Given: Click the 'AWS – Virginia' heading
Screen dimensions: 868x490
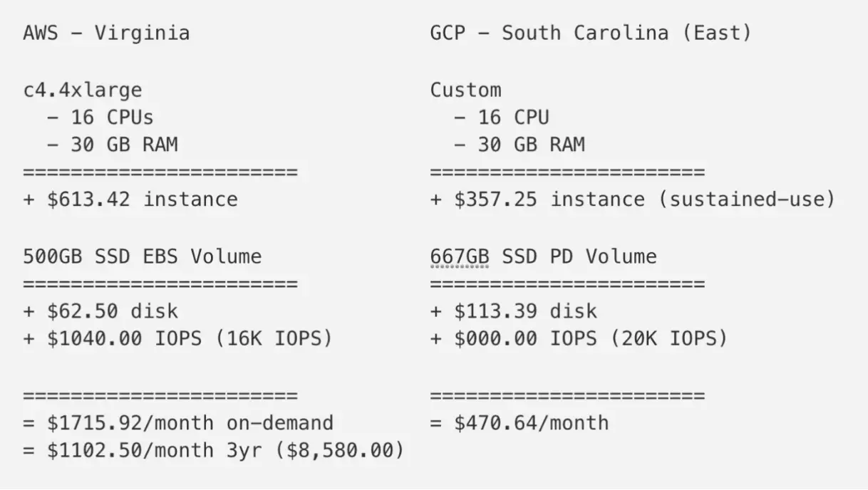Looking at the screenshot, I should (x=106, y=33).
